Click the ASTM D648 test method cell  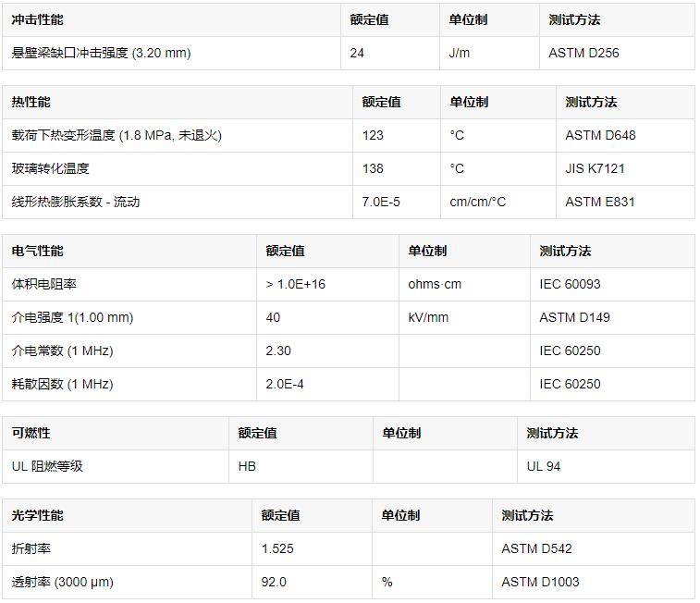pyautogui.click(x=600, y=135)
